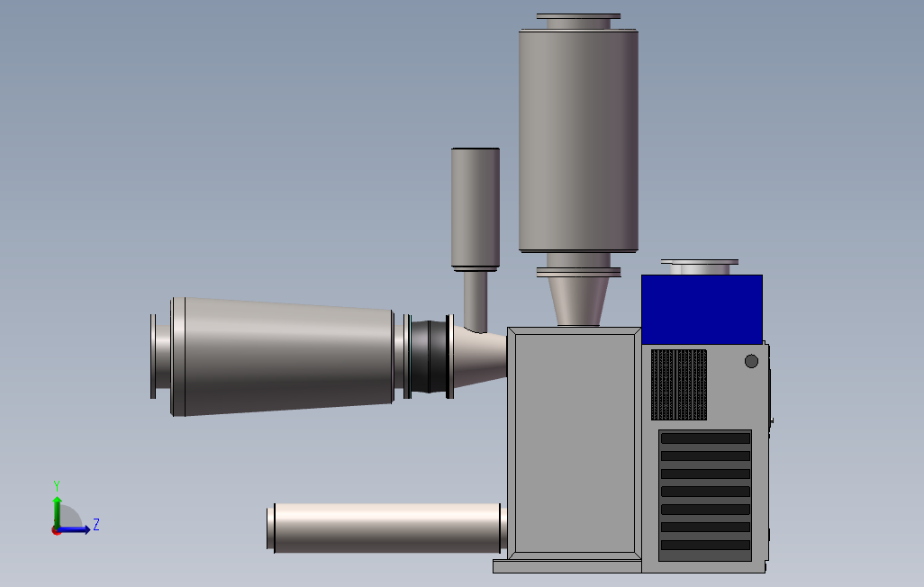924x587 pixels.
Task: Click the blue Z axis arrow of triad
Action: pos(76,530)
